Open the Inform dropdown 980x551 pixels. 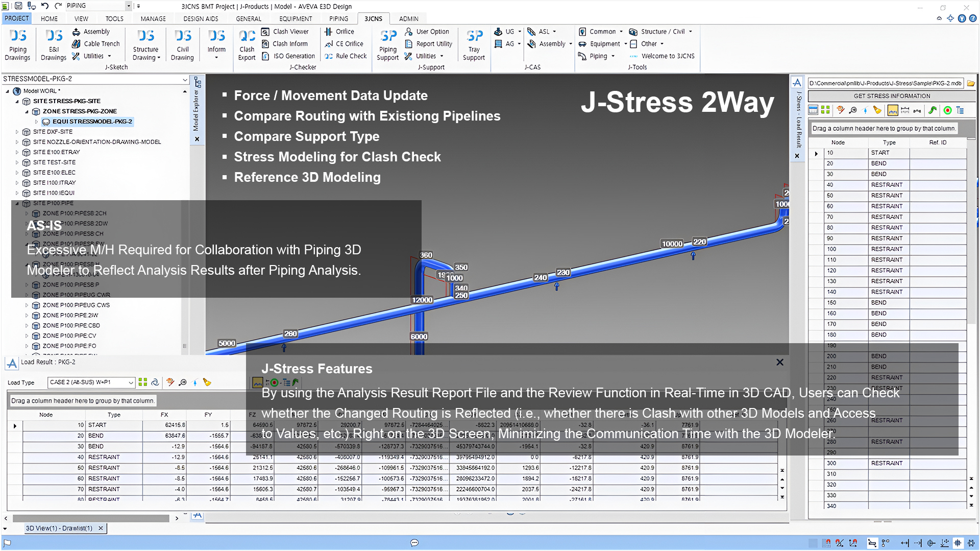point(216,45)
